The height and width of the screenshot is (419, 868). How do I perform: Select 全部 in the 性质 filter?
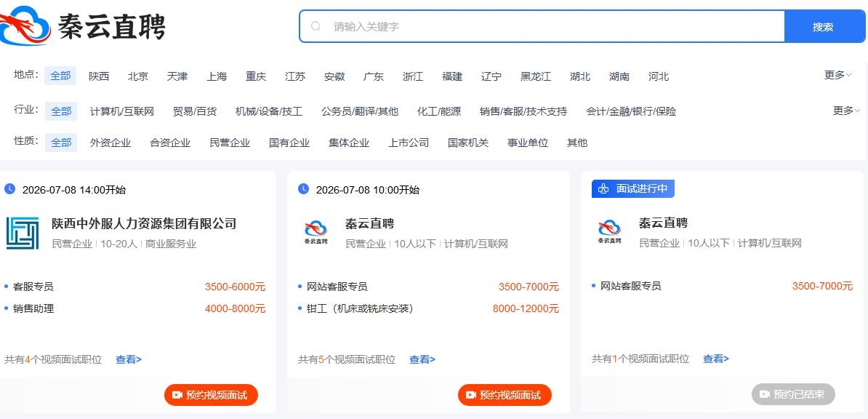pos(61,143)
